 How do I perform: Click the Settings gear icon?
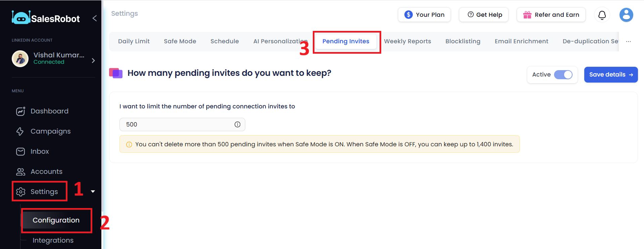21,192
